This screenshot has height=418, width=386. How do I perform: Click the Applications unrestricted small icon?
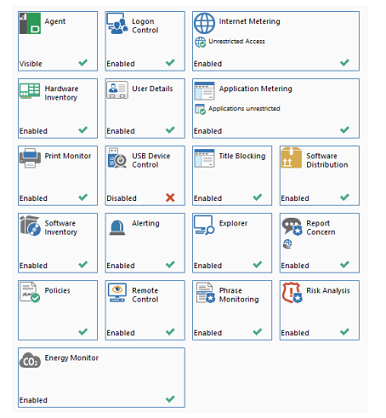coord(200,109)
